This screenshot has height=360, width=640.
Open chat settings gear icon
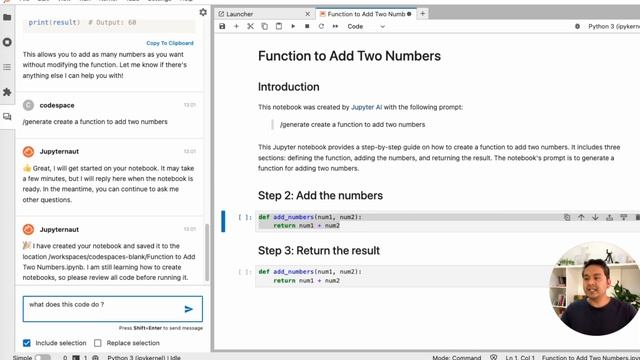tap(203, 12)
